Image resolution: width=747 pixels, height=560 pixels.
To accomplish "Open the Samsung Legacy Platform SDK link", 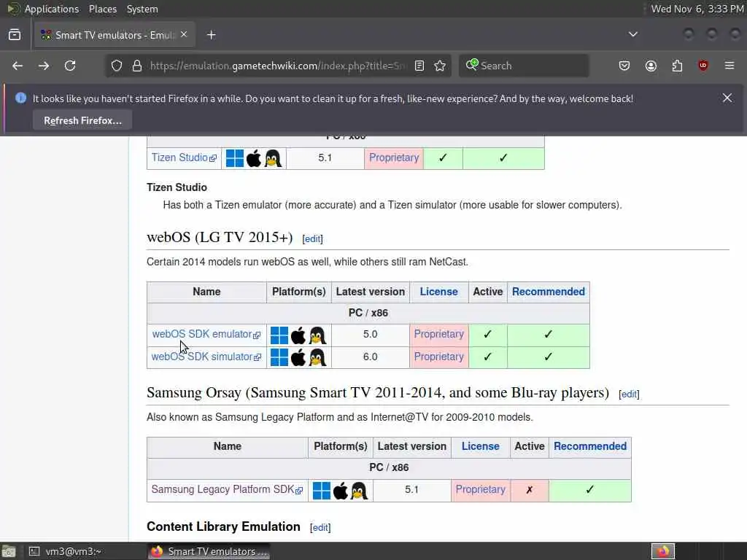I will point(227,489).
